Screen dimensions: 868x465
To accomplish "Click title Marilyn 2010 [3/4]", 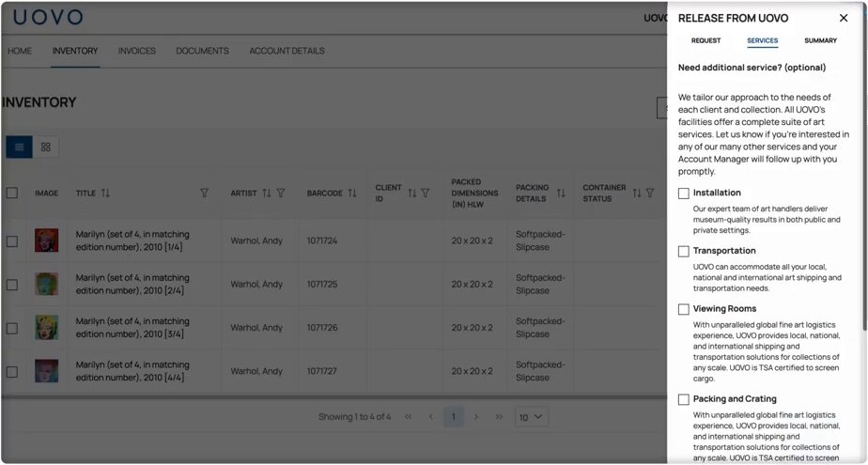I will tap(132, 328).
